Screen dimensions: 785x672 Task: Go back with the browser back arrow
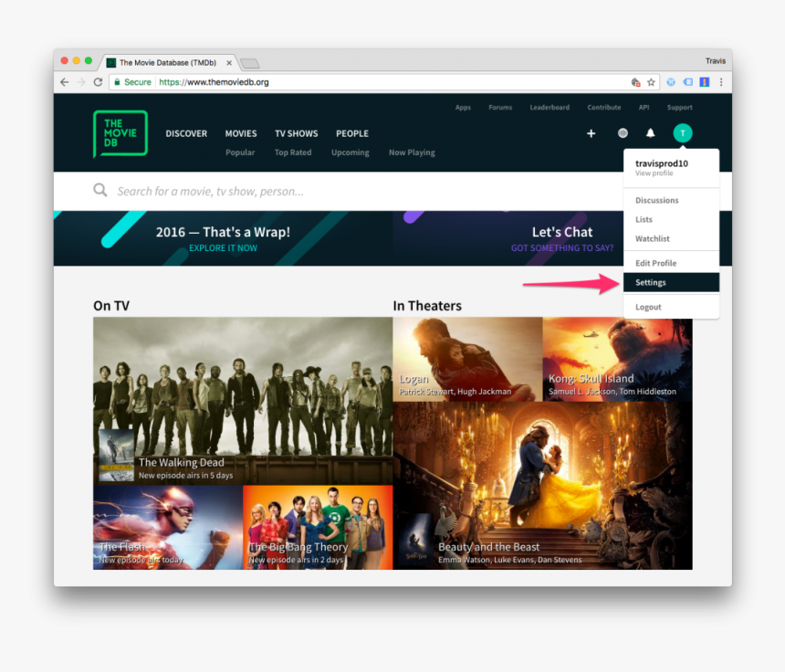click(65, 82)
